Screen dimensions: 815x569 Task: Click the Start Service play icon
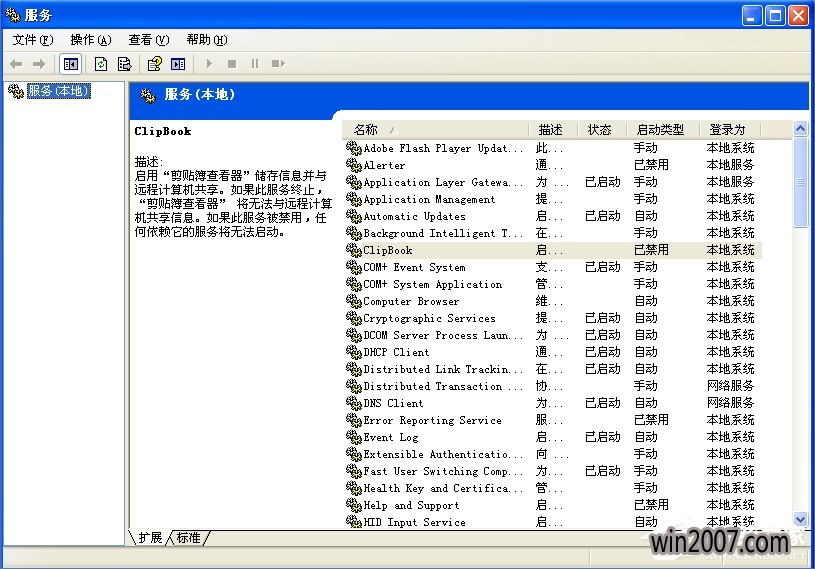coord(209,64)
